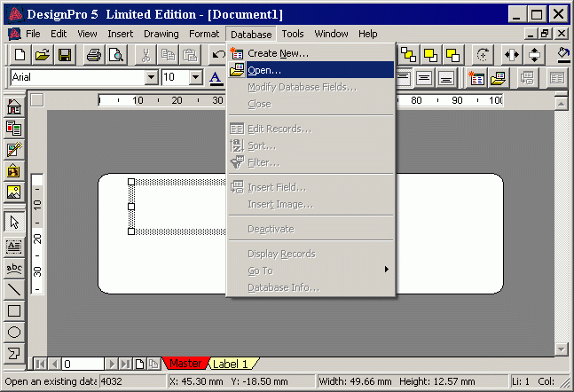
Task: Go to first record button
Action: pos(40,364)
